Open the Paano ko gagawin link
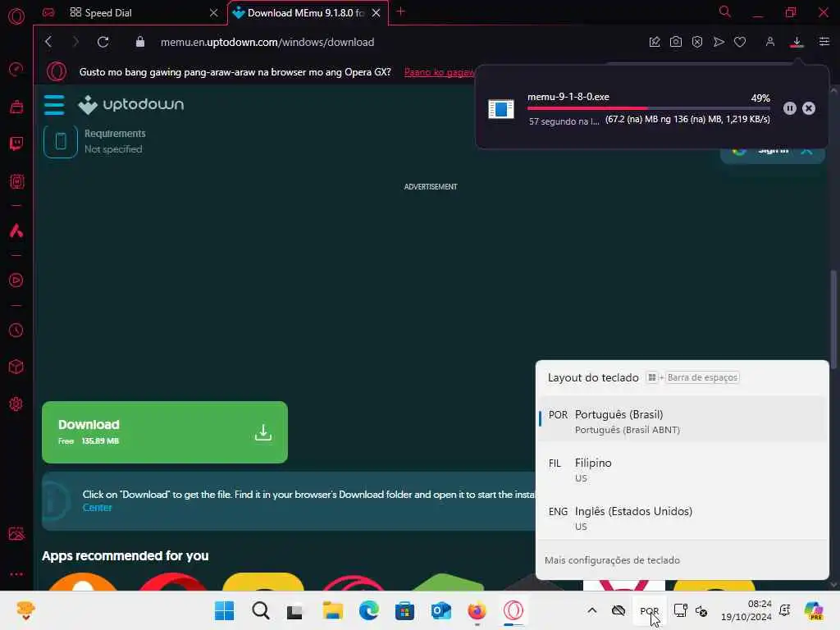The height and width of the screenshot is (630, 840). 440,72
